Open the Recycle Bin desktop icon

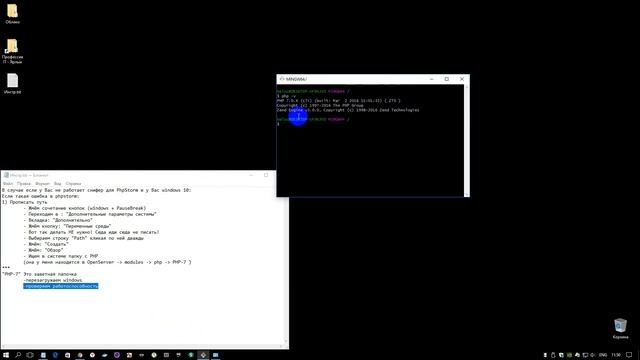[x=620, y=329]
